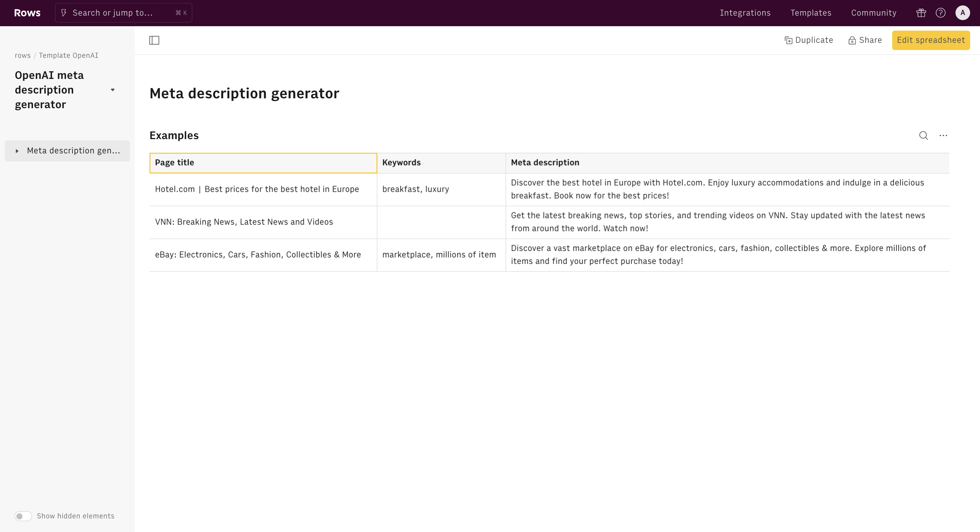Click the ellipsis menu on Examples section

coord(943,136)
